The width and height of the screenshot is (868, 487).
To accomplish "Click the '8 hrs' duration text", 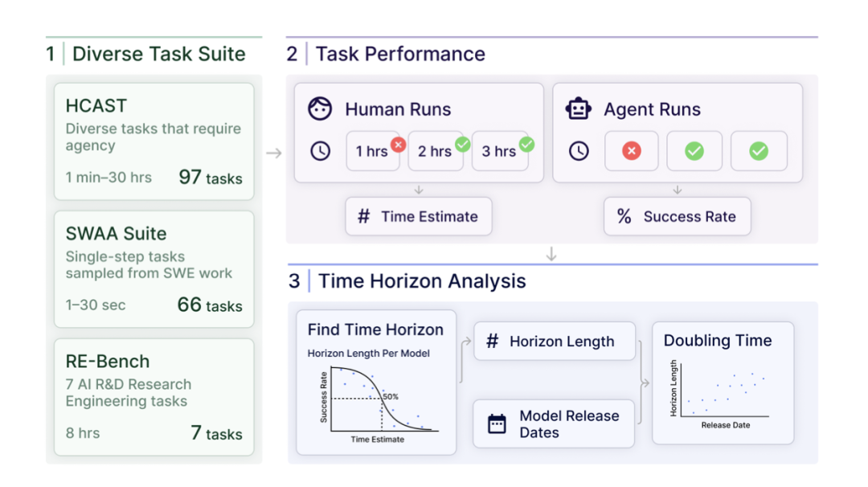I will [x=83, y=433].
